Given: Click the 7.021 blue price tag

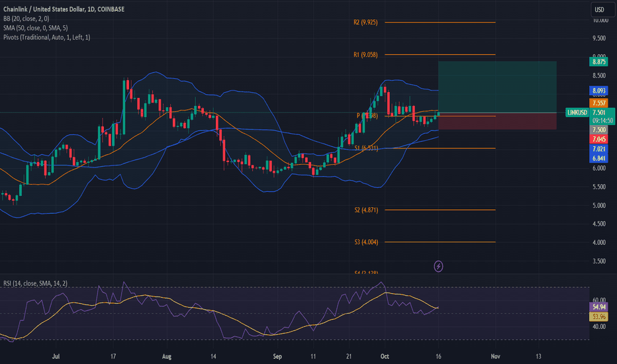Looking at the screenshot, I should (599, 149).
